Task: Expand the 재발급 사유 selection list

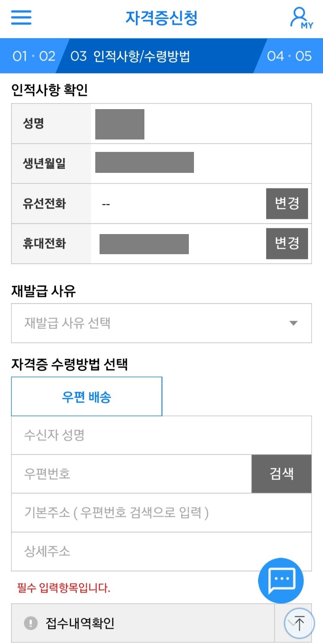Action: (161, 323)
